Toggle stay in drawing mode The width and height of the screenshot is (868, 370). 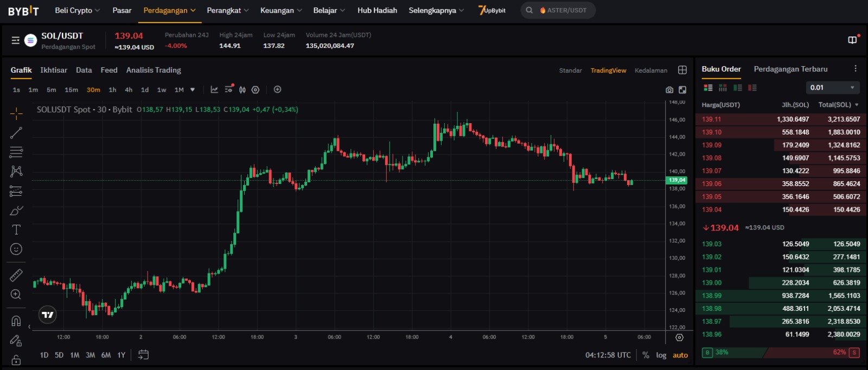pyautogui.click(x=16, y=341)
